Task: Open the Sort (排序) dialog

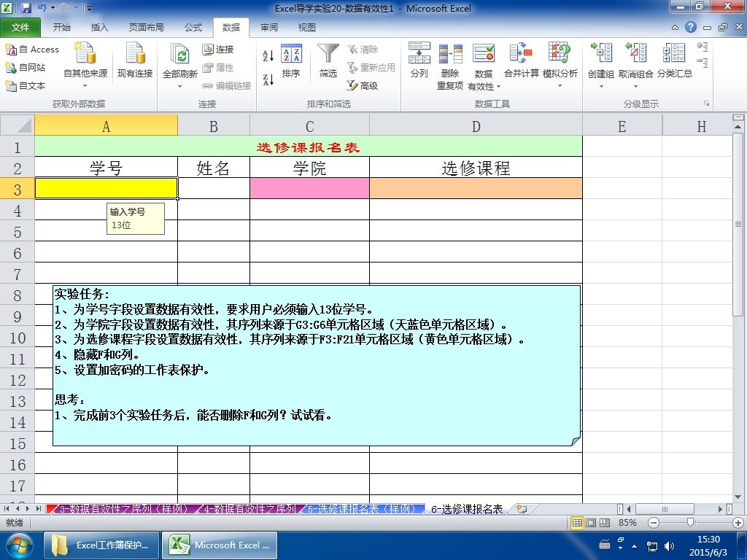Action: 291,61
